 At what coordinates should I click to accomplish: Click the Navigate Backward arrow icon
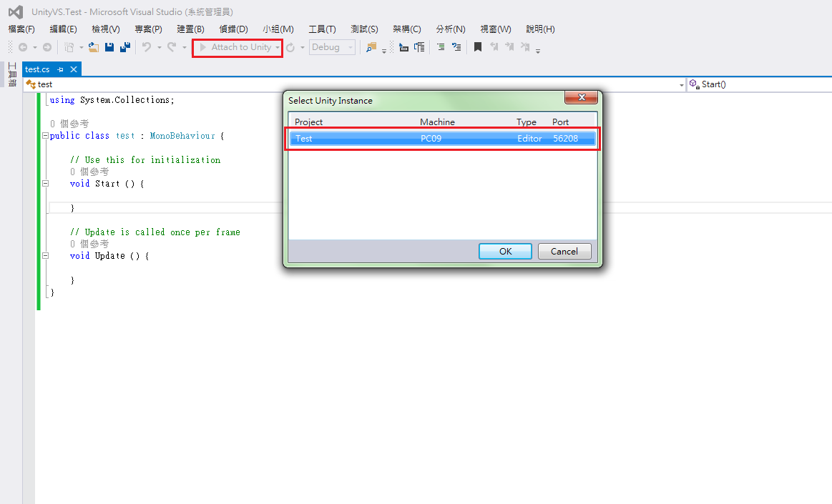23,47
